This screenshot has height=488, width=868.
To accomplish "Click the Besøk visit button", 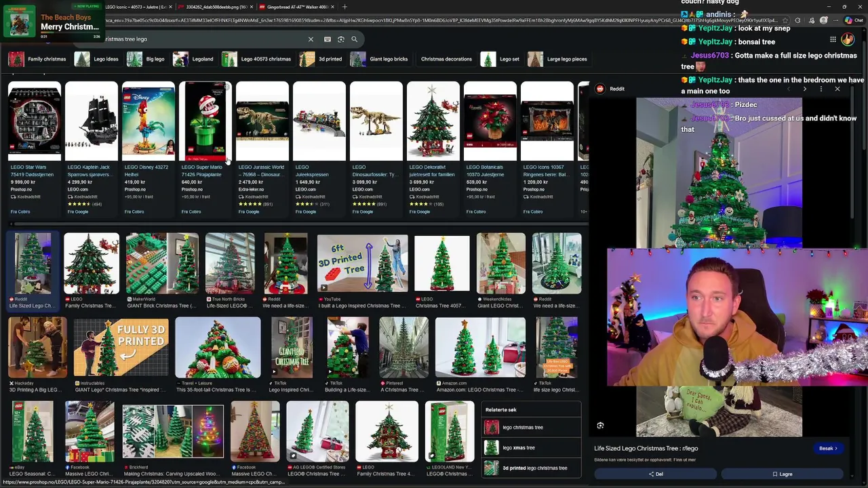I will coord(828,448).
